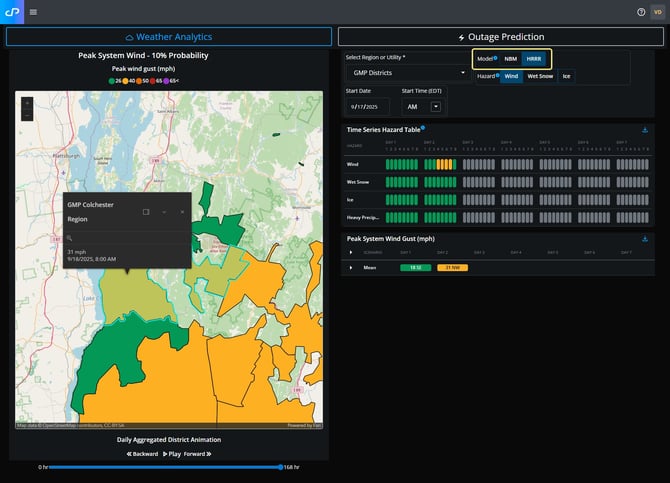Click the help question mark icon

641,12
